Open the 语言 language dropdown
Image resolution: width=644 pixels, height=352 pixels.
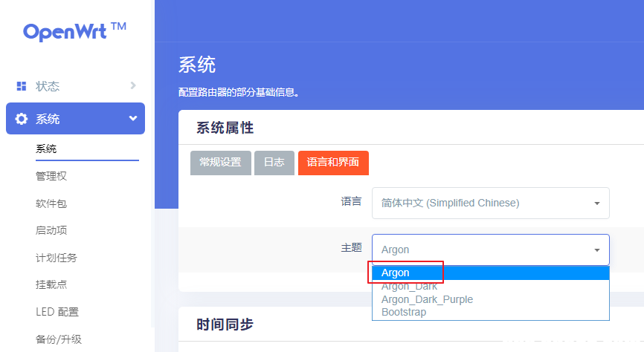490,203
